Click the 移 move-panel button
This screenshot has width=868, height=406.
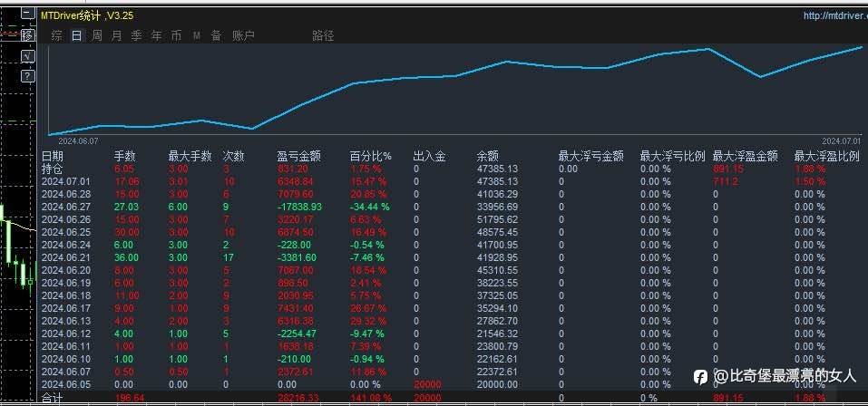tap(28, 36)
